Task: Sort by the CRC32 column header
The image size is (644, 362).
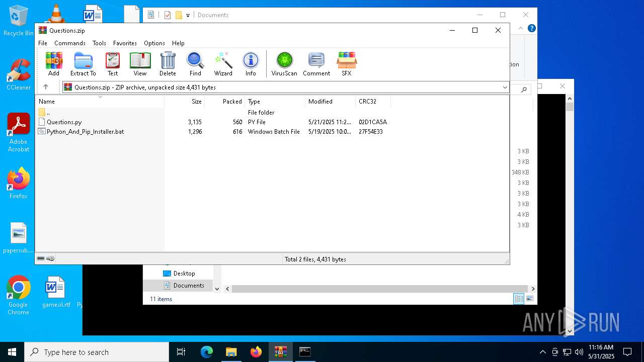Action: tap(373, 102)
